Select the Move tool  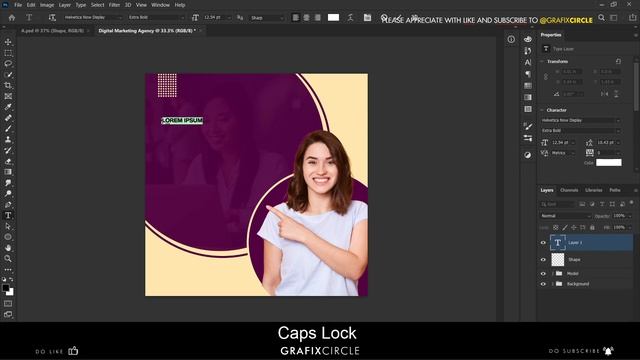pyautogui.click(x=8, y=42)
